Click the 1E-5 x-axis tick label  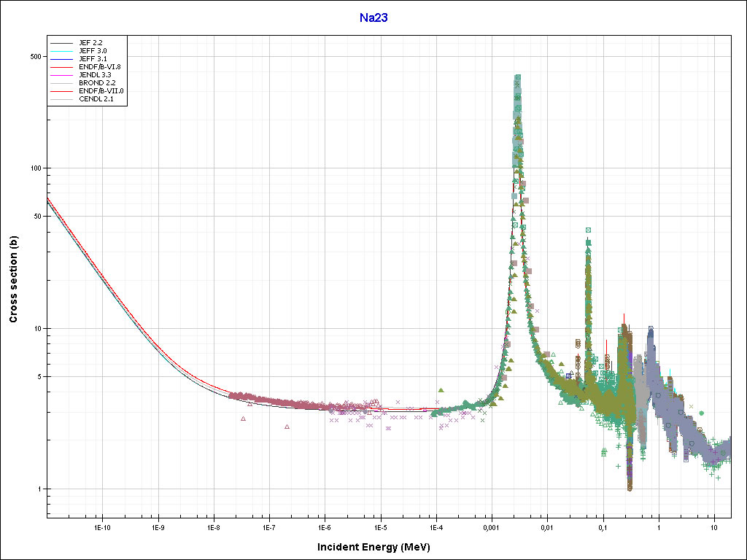click(380, 526)
